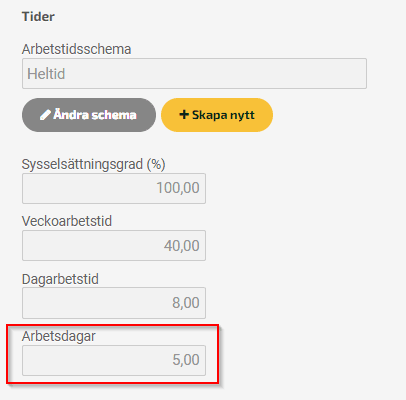This screenshot has height=400, width=406.
Task: Click the Arbetsdagar label
Action: pyautogui.click(x=59, y=336)
